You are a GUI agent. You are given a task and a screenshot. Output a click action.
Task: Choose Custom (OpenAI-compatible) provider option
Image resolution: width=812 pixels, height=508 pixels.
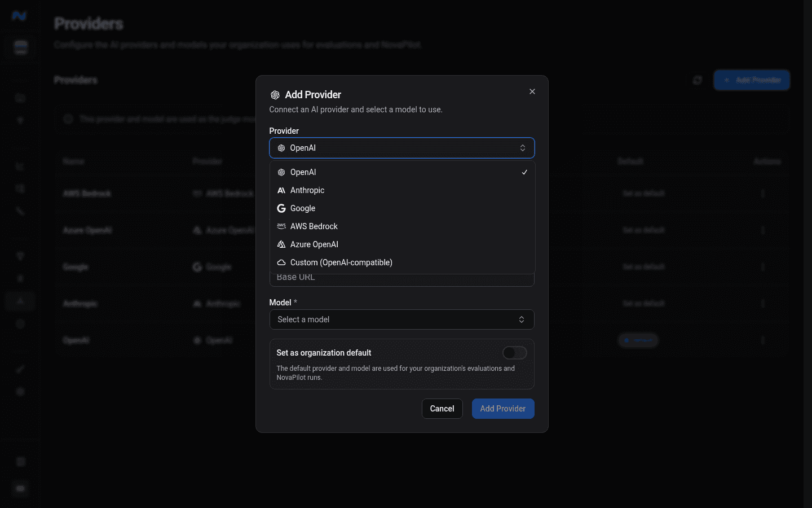click(401, 262)
